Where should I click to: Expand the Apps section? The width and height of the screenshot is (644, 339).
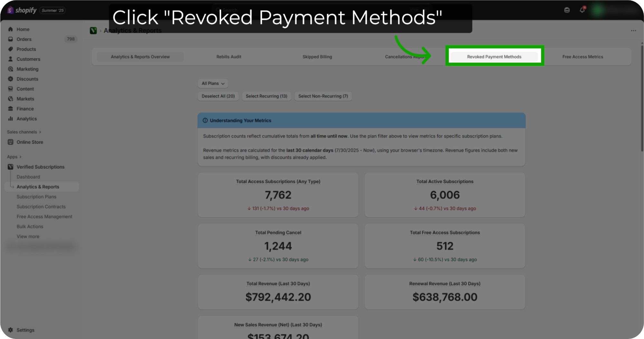coord(14,157)
